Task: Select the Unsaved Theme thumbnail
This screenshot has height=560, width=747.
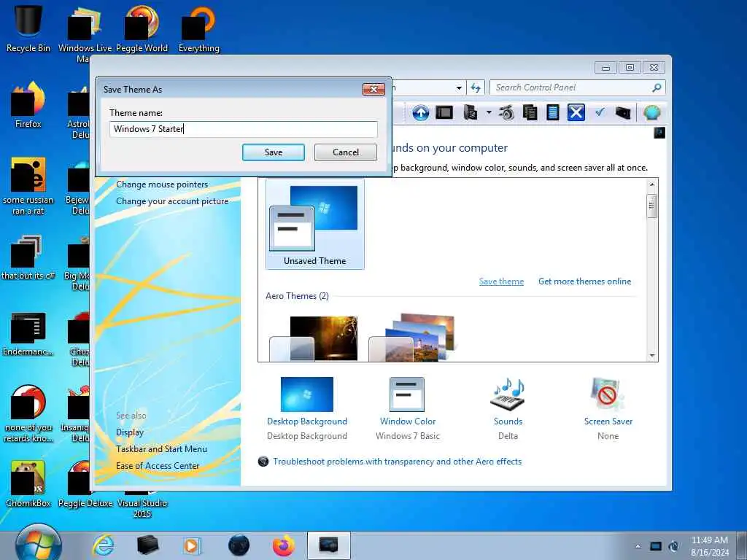Action: click(315, 225)
